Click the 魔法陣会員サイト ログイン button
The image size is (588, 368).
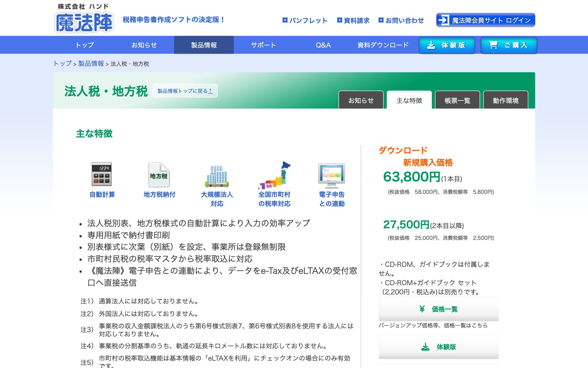pyautogui.click(x=486, y=20)
